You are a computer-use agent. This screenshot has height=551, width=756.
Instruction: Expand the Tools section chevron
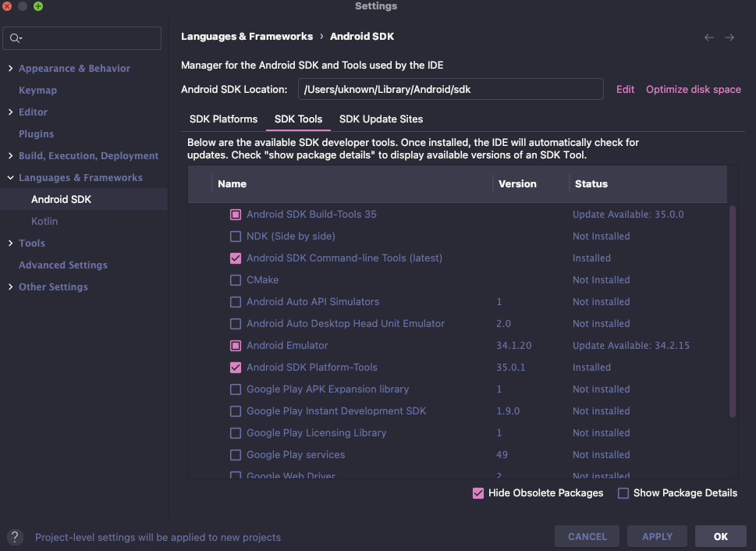(x=10, y=244)
